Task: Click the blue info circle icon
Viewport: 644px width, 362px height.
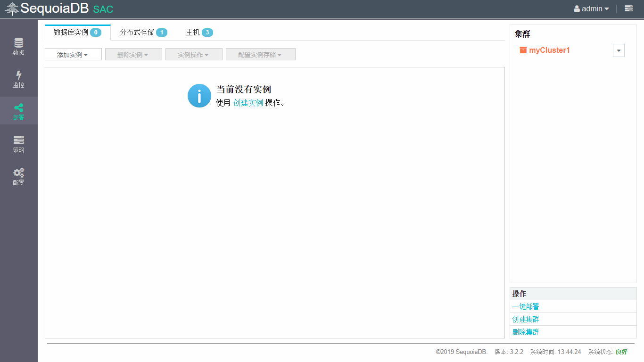Action: [199, 96]
